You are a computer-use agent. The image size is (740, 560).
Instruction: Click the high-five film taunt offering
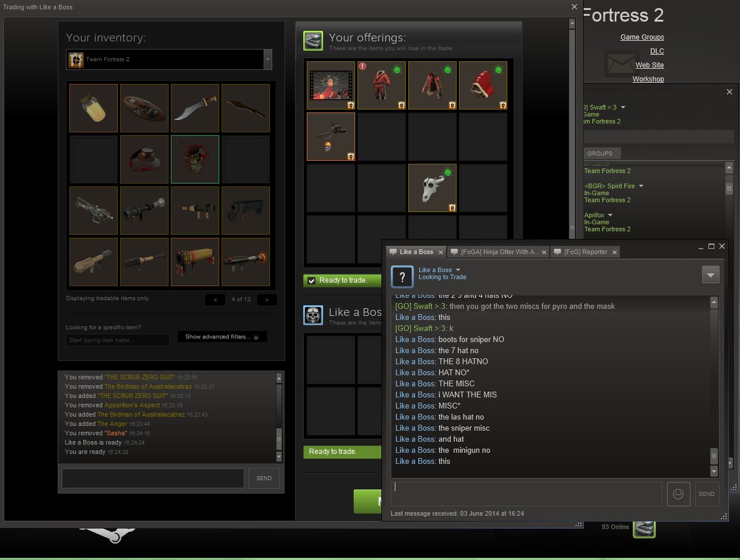(x=331, y=85)
